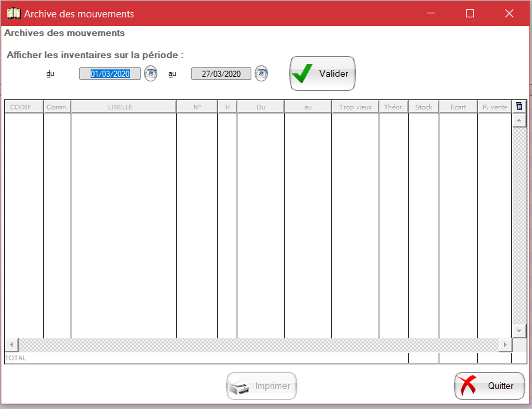Click the P. vente column header
This screenshot has height=409, width=532.
495,107
